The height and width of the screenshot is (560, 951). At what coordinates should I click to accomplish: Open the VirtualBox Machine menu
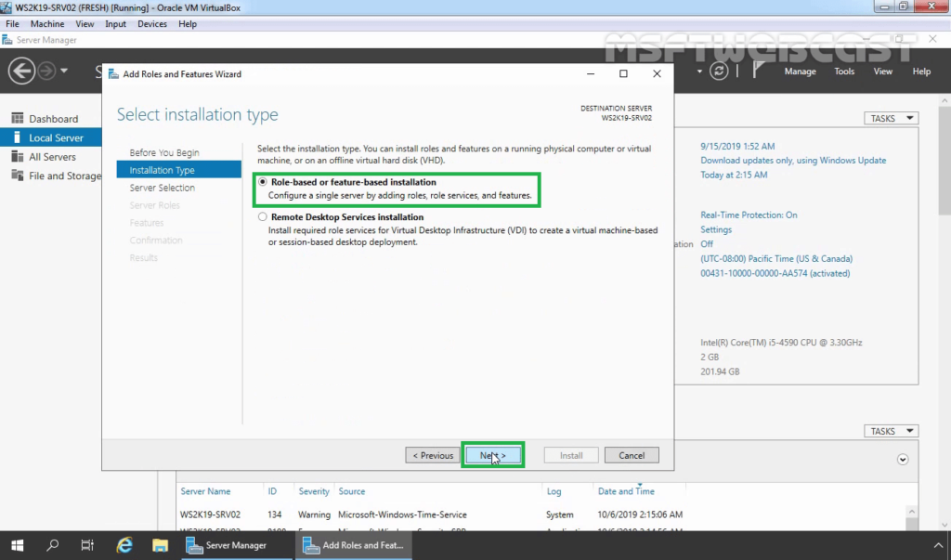tap(47, 23)
